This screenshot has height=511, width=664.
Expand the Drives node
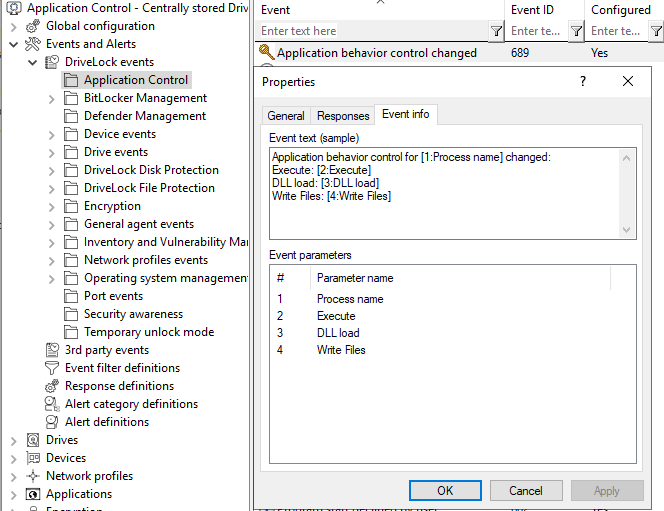pos(14,441)
